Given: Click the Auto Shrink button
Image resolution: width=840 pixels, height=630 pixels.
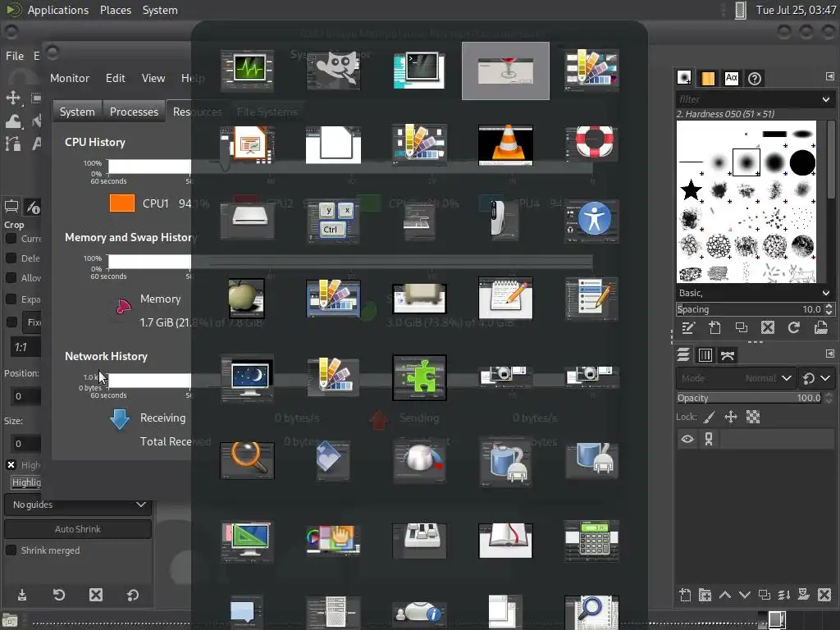Looking at the screenshot, I should [78, 529].
